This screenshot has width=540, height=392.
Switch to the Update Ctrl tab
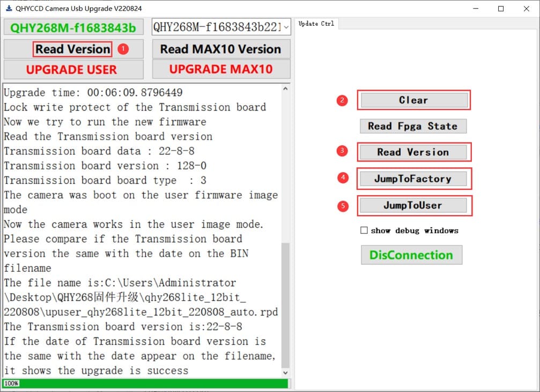[x=316, y=24]
